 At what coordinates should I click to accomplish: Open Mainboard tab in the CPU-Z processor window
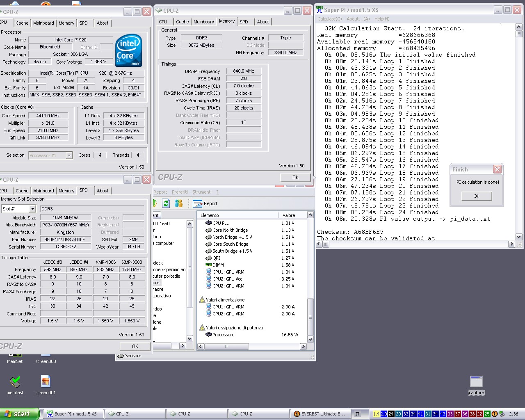(43, 23)
